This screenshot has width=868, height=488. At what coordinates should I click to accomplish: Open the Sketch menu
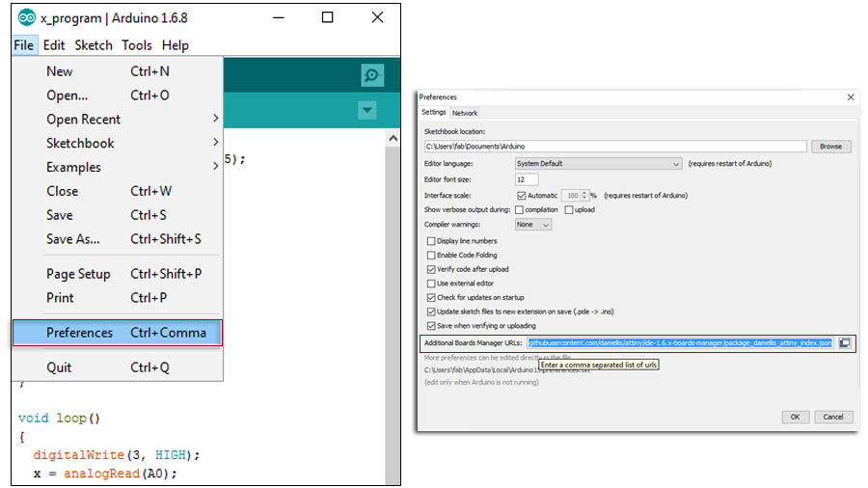pyautogui.click(x=94, y=45)
